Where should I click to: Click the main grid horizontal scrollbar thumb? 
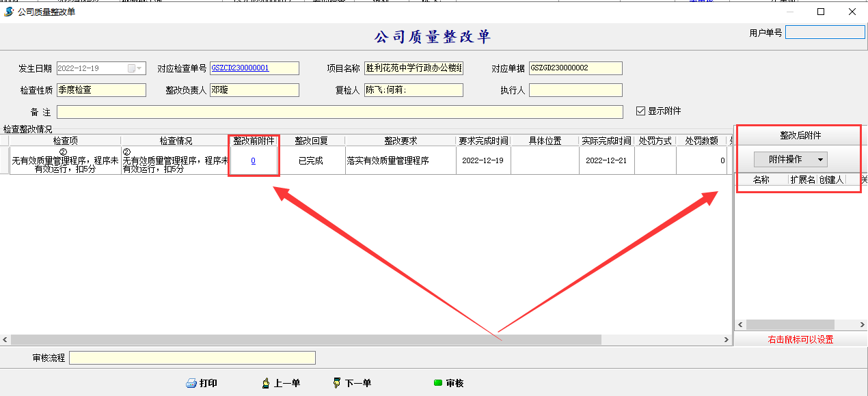306,339
